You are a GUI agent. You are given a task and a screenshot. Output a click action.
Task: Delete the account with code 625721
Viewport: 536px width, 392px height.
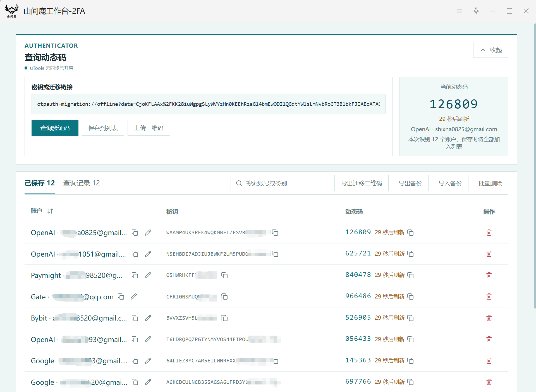[x=489, y=254]
